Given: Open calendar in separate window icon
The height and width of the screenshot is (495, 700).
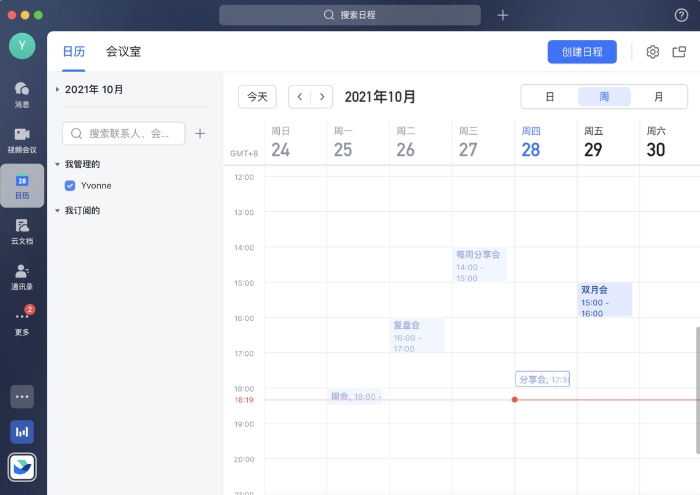Looking at the screenshot, I should [679, 52].
